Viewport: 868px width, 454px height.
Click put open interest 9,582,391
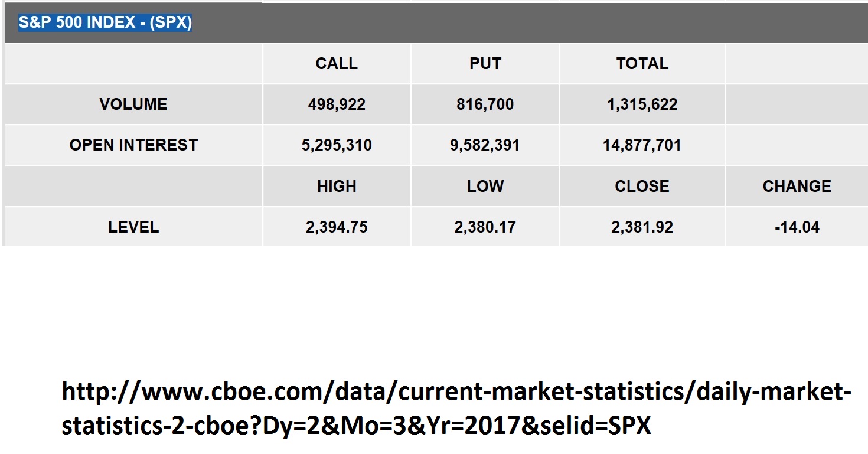pos(485,145)
